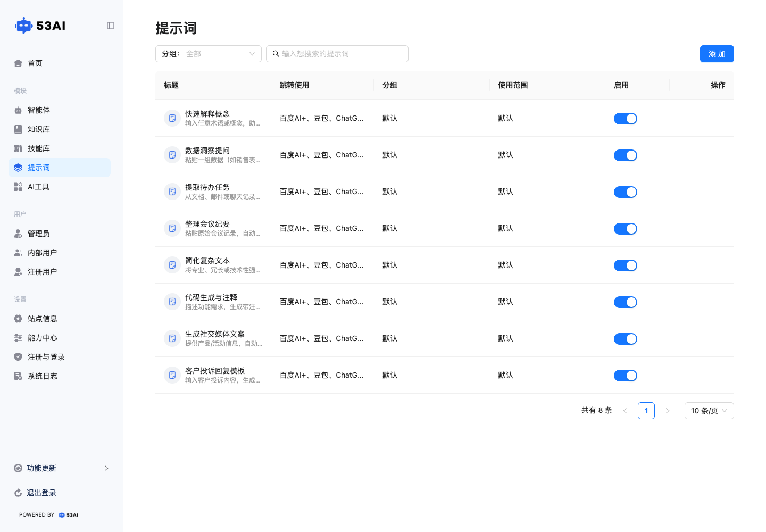Disable the 数据洞察提问 toggle

(626, 155)
